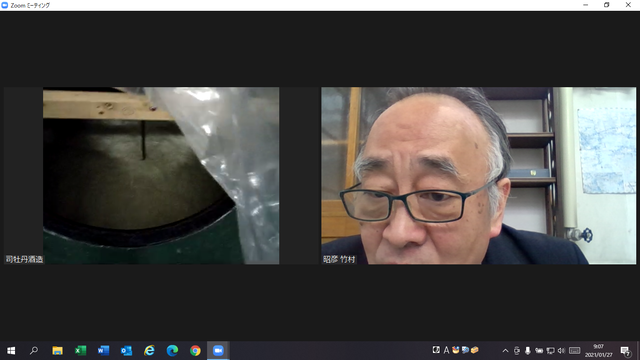The height and width of the screenshot is (360, 640).
Task: Open File Explorer from the taskbar
Action: coord(57,351)
